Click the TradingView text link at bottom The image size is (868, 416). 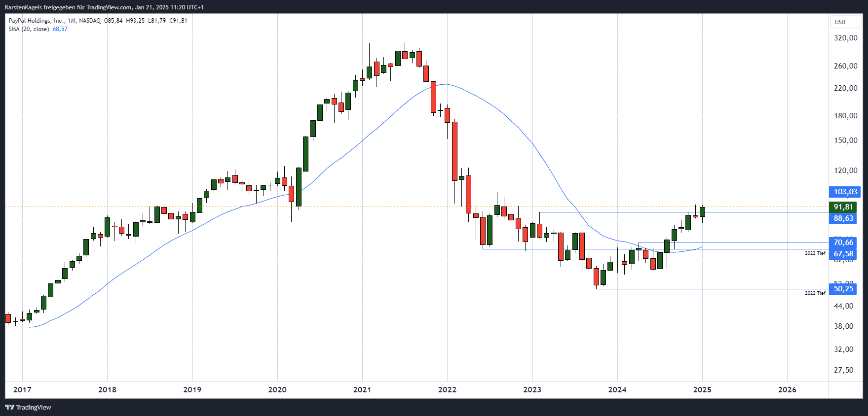[34, 407]
